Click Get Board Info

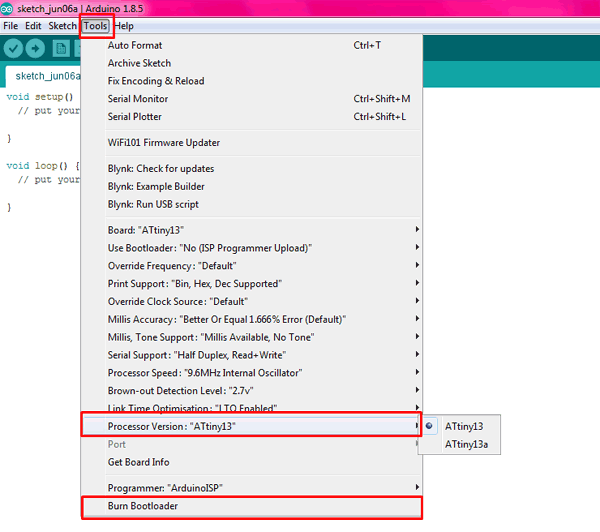pos(252,462)
